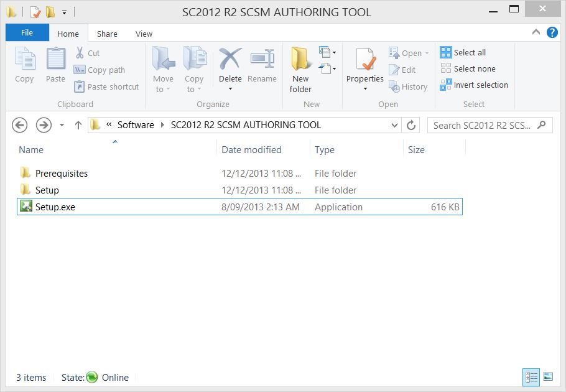This screenshot has width=566, height=392.
Task: Click Invert selection button
Action: (x=474, y=85)
